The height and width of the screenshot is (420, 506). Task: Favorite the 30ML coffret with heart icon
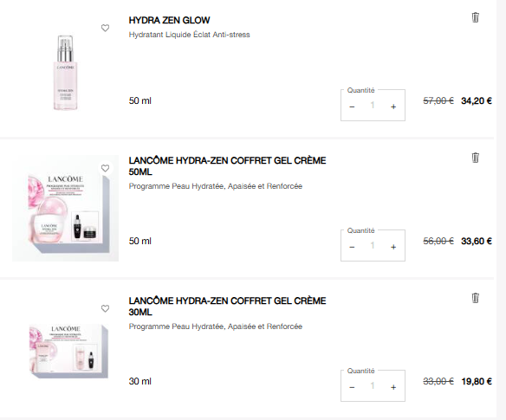(105, 308)
